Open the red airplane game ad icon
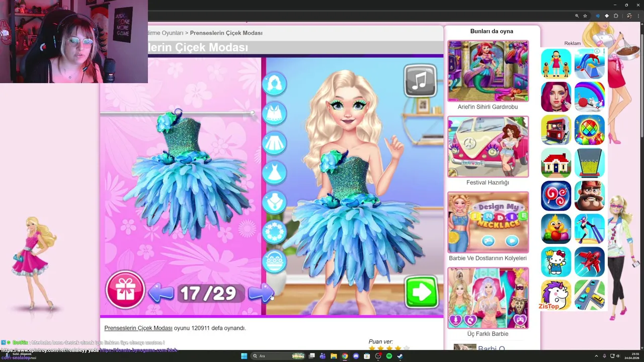Screen dimensions: 644x362 (x=590, y=262)
